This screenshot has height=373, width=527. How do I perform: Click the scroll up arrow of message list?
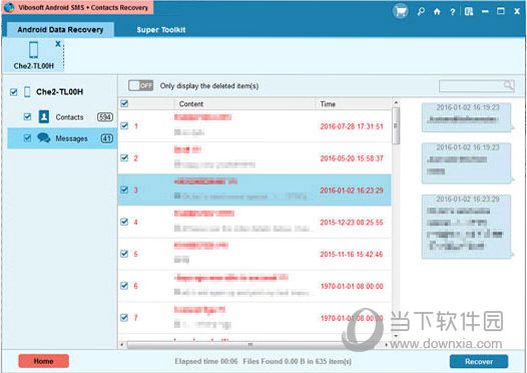(x=396, y=102)
